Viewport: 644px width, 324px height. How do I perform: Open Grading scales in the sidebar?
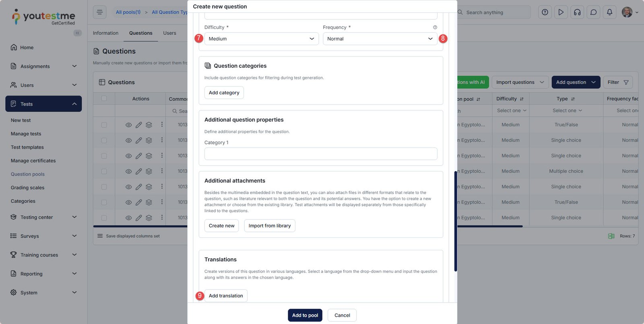click(x=27, y=188)
